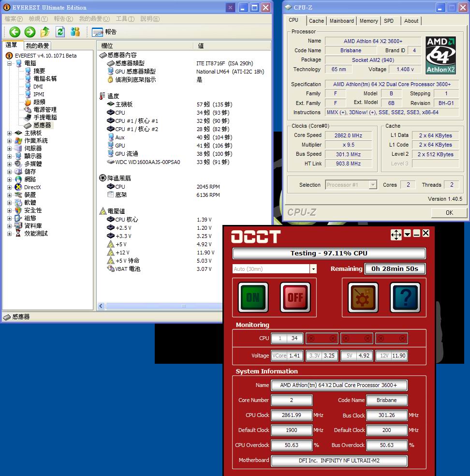Viewport: 470px width, 476px height.
Task: Expand the 主機板 tree node
Action: click(10, 133)
